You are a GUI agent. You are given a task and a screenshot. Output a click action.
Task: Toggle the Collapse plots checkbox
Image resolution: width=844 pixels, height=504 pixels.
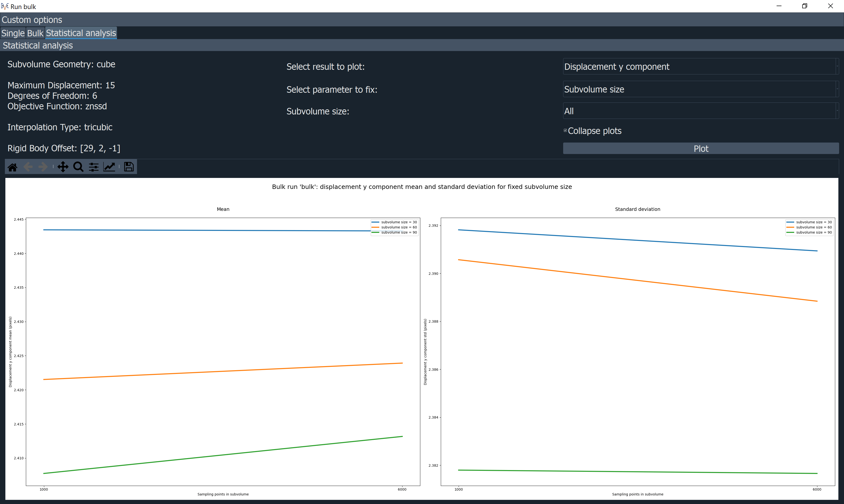tap(565, 130)
